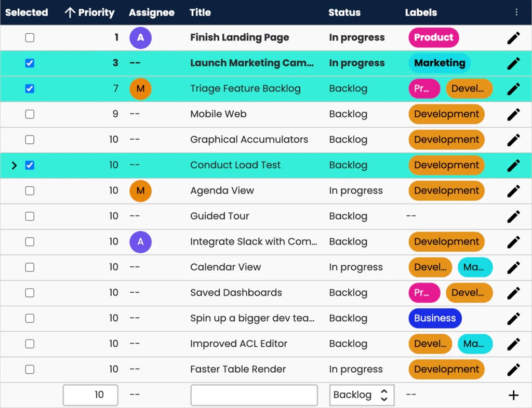Click the Triage Feature Backlog title
The image size is (532, 408).
pyautogui.click(x=245, y=89)
